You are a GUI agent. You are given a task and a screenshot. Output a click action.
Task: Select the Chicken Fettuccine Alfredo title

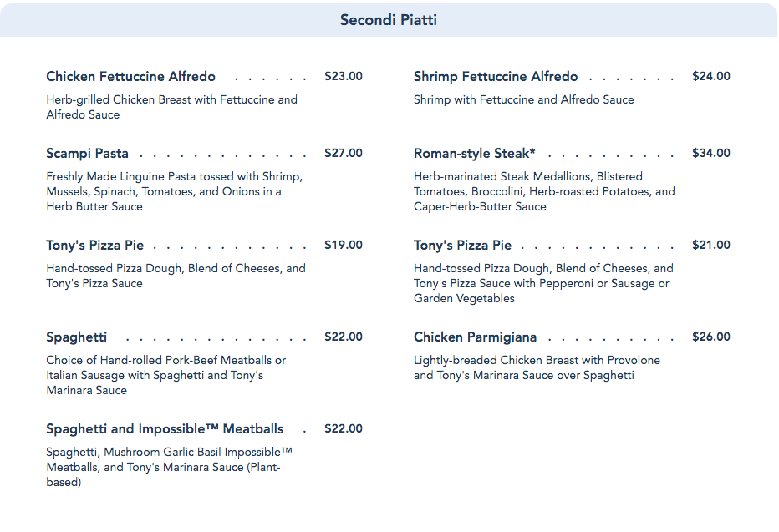[x=131, y=77]
